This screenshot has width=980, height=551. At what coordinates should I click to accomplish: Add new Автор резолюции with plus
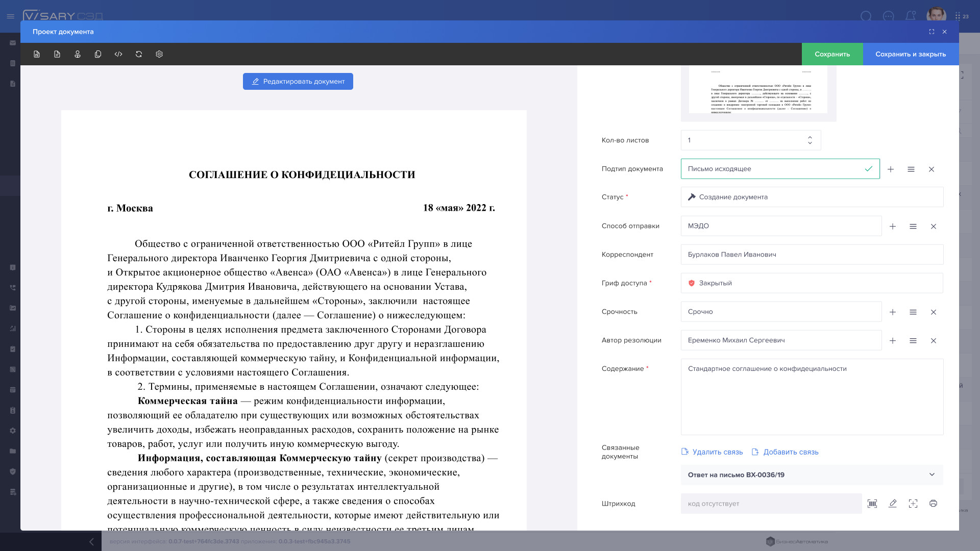(x=893, y=341)
